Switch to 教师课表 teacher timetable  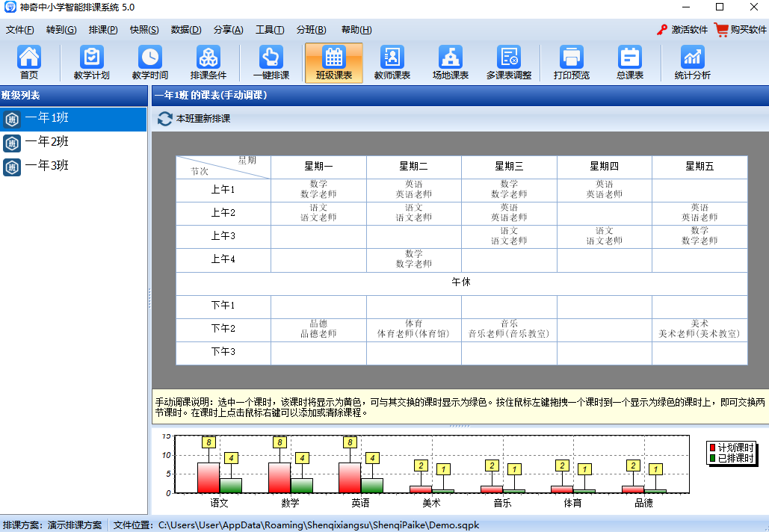[x=392, y=63]
